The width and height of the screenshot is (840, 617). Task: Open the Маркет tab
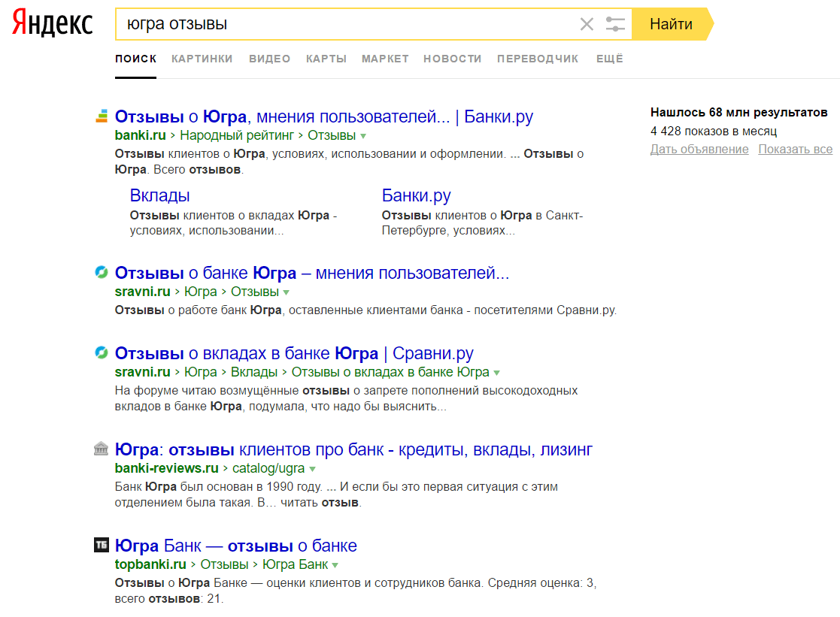click(x=385, y=59)
